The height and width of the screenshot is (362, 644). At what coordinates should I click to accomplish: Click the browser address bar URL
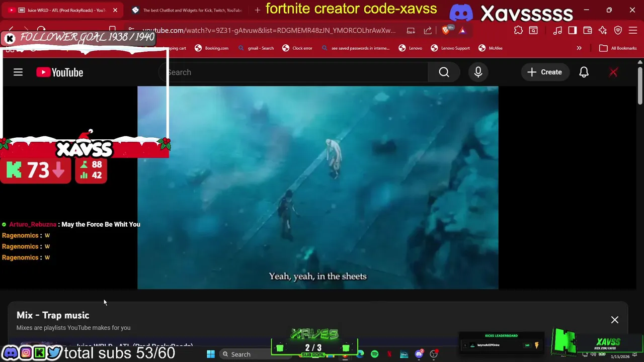click(269, 30)
